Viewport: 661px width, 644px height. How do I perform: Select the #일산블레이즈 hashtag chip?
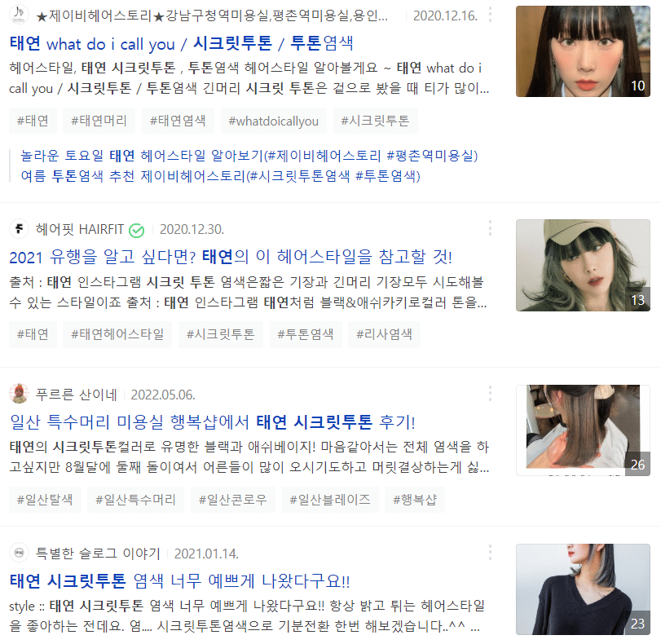tap(330, 500)
